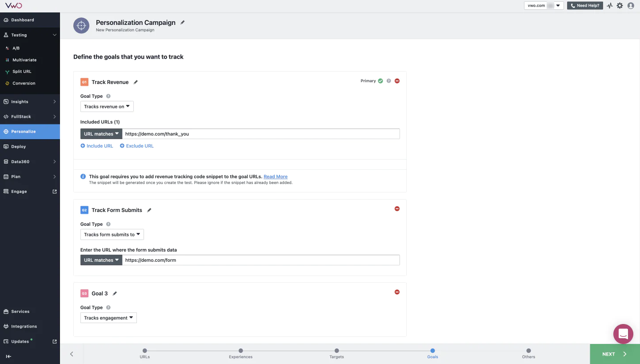This screenshot has height=364, width=640.
Task: Open the chat support bubble
Action: tap(623, 334)
